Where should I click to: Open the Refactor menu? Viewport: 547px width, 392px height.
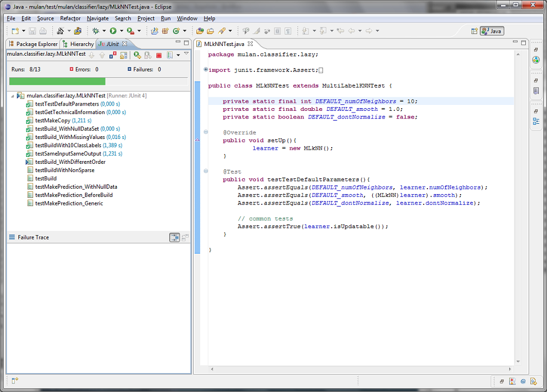[70, 18]
